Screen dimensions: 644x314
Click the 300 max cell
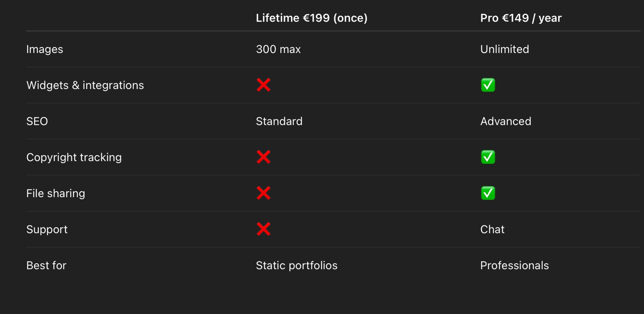[x=278, y=49]
